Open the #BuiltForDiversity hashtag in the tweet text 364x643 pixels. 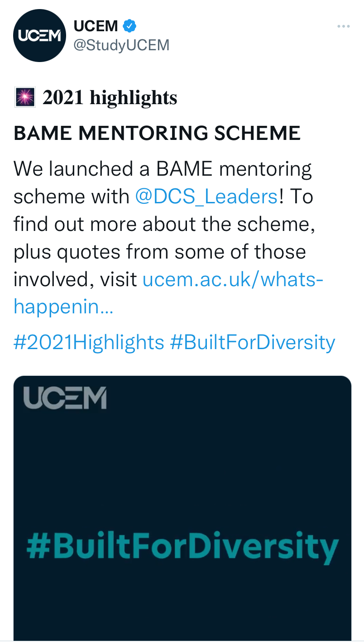tap(253, 342)
